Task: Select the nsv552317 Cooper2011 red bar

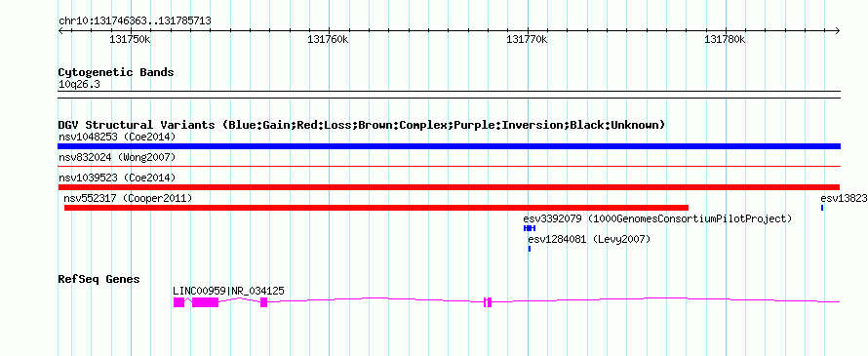Action: pyautogui.click(x=375, y=208)
